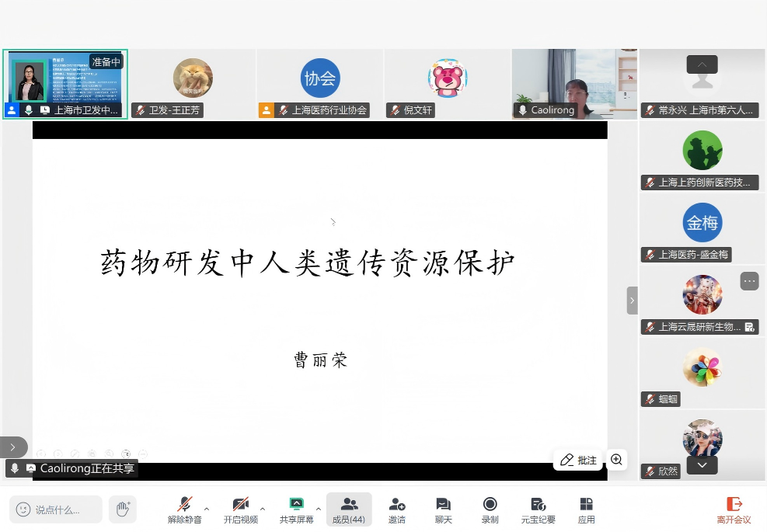Click muted mic icon on 卫发-王正芳 label
767x532 pixels.
click(141, 110)
